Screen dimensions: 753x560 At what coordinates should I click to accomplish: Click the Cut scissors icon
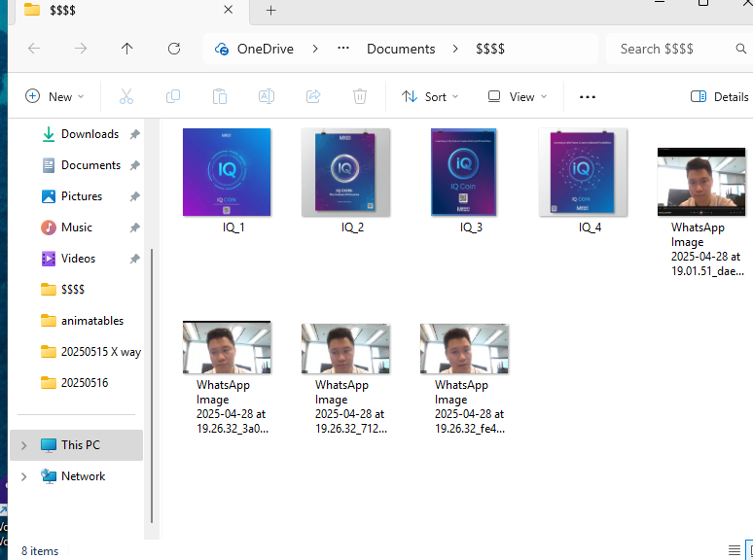[x=126, y=96]
